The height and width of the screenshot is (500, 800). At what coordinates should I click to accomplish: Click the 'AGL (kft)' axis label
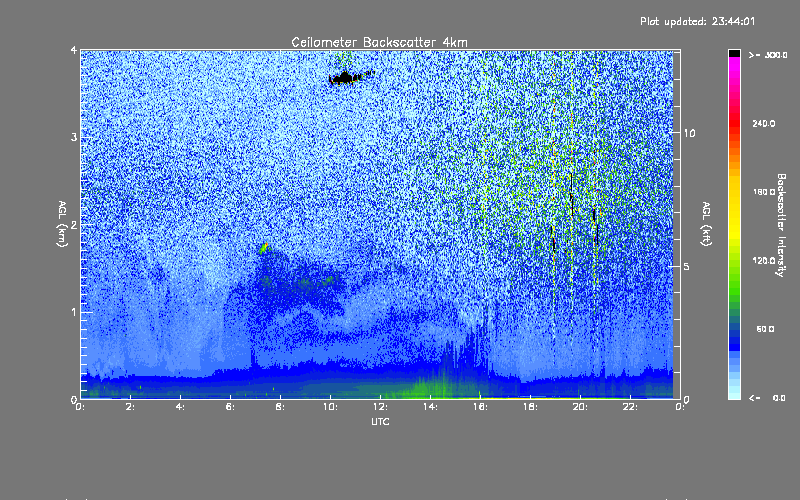click(x=706, y=224)
